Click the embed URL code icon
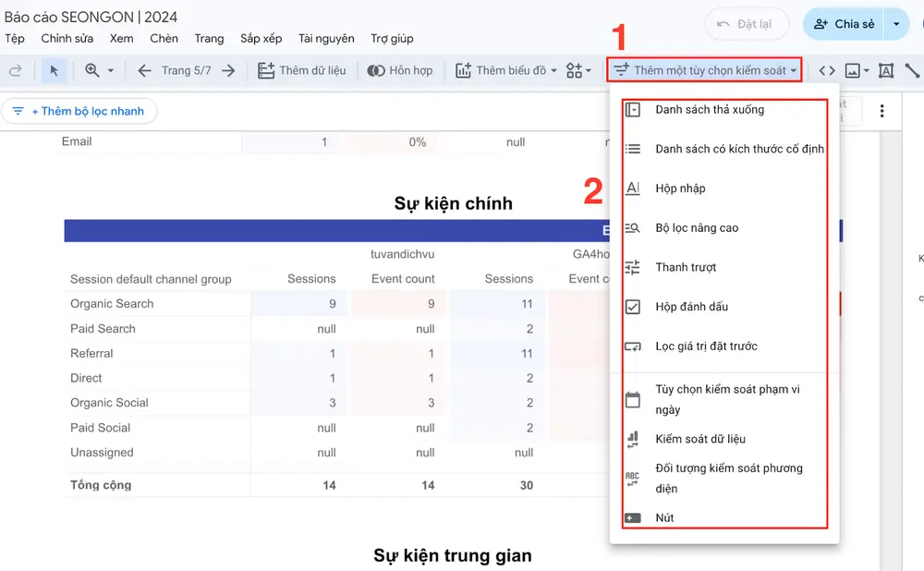The image size is (924, 571). [x=827, y=71]
